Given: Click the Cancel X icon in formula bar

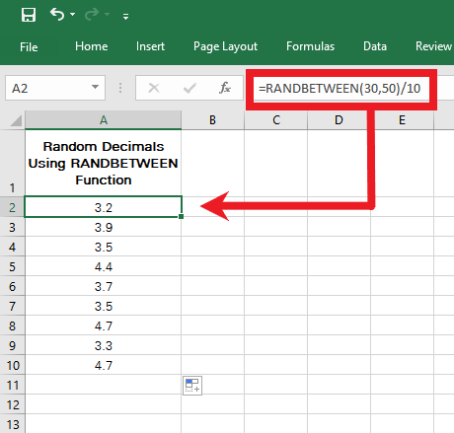Looking at the screenshot, I should click(154, 88).
